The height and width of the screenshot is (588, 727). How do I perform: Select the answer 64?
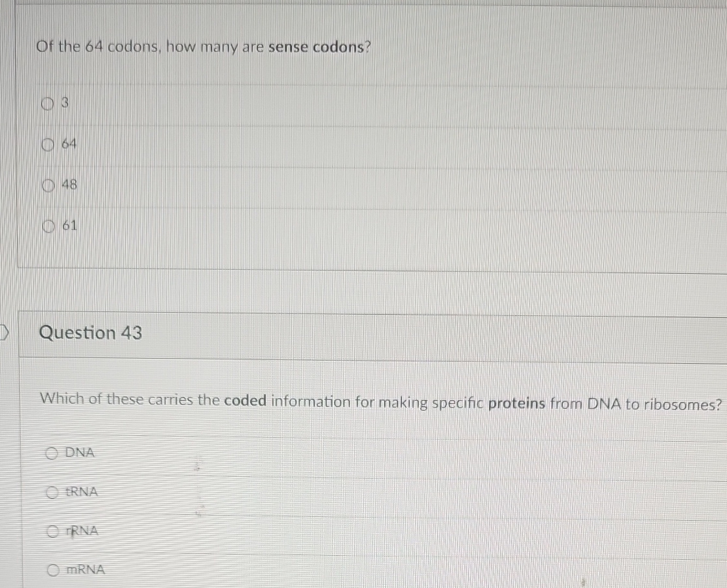(x=47, y=144)
